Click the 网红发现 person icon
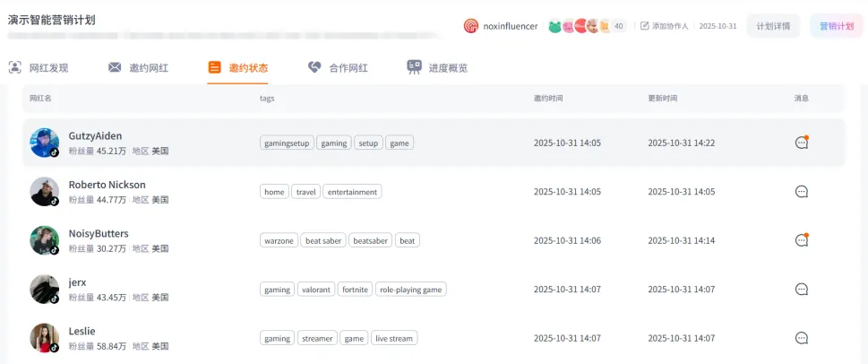Viewport: 868px width, 364px height. coord(15,67)
